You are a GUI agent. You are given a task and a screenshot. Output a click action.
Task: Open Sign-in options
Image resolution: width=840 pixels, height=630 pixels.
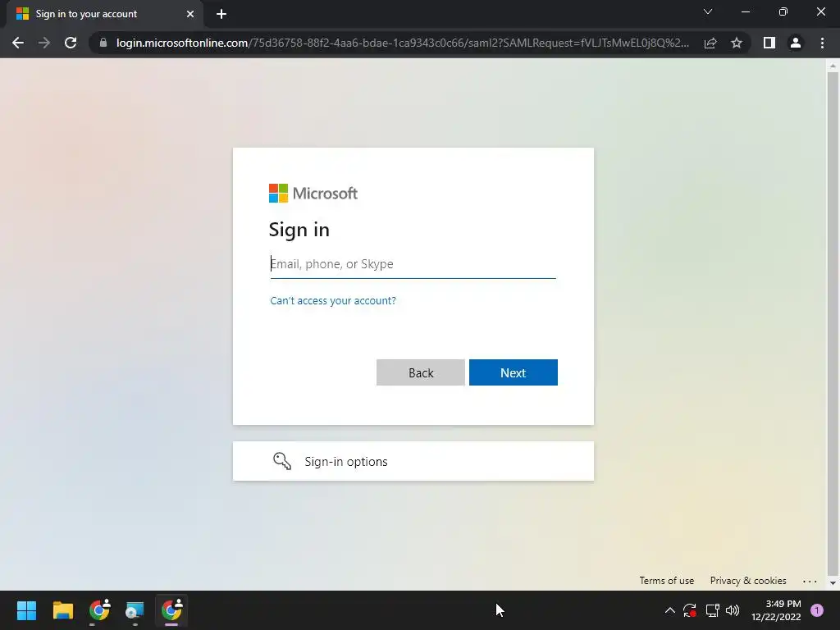[x=413, y=461]
